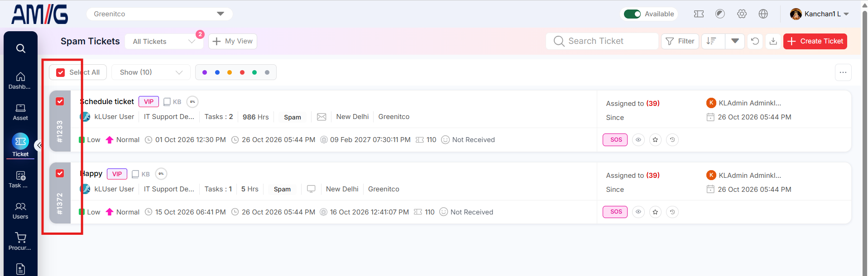This screenshot has width=868, height=276.
Task: Click the Create Ticket button
Action: (x=815, y=41)
